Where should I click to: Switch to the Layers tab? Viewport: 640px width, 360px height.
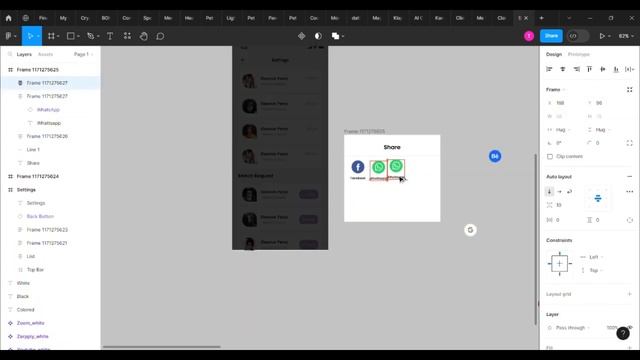(24, 54)
